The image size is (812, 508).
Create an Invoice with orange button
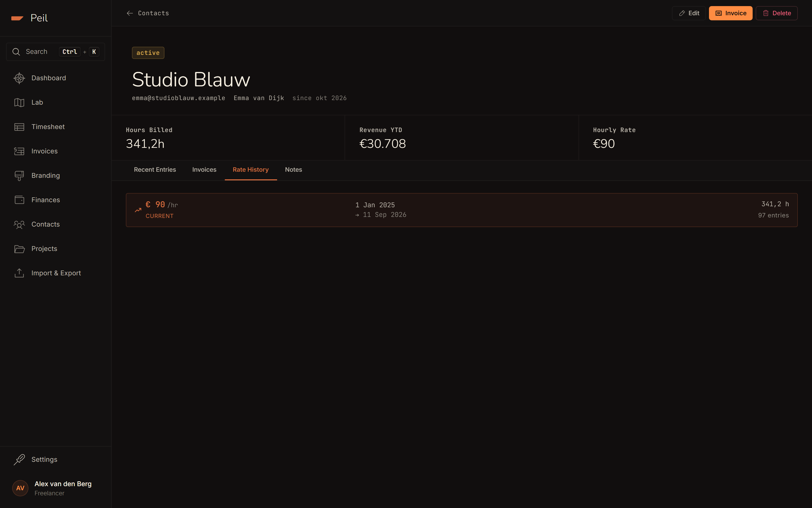coord(731,13)
